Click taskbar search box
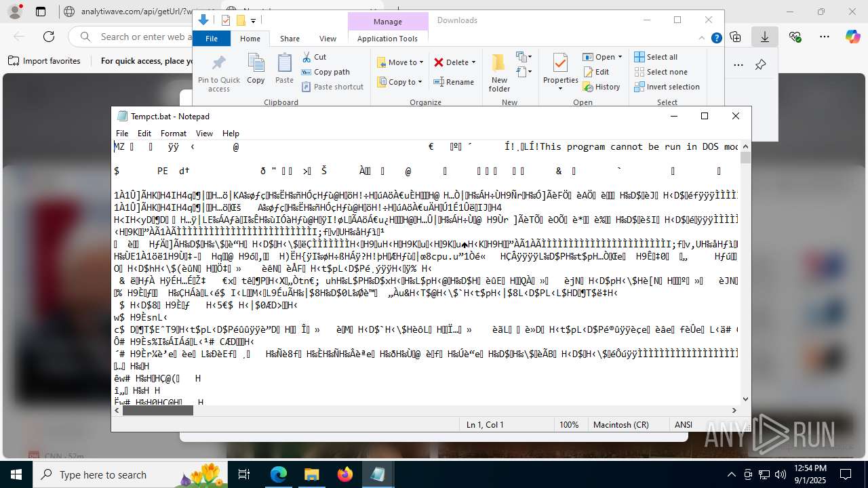868x488 pixels. pos(130,474)
